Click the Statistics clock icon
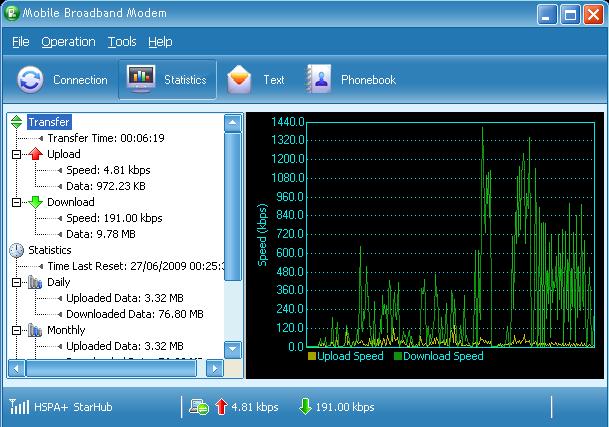 pos(16,250)
